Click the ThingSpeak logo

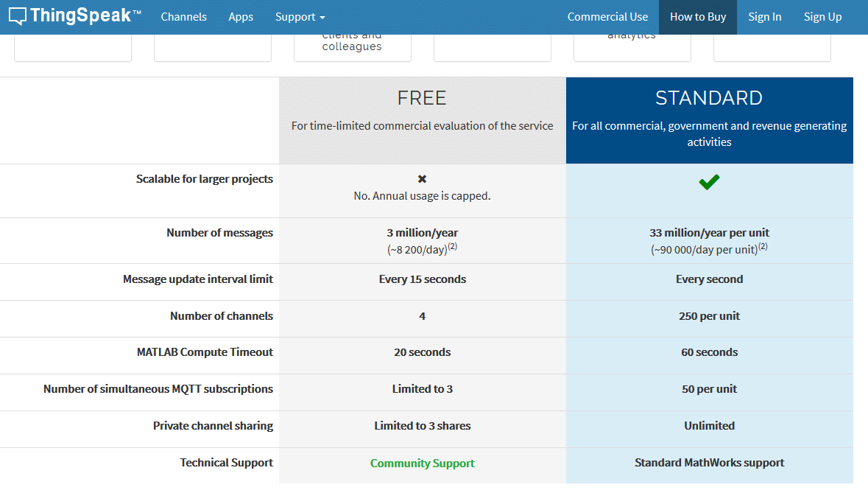tap(75, 16)
